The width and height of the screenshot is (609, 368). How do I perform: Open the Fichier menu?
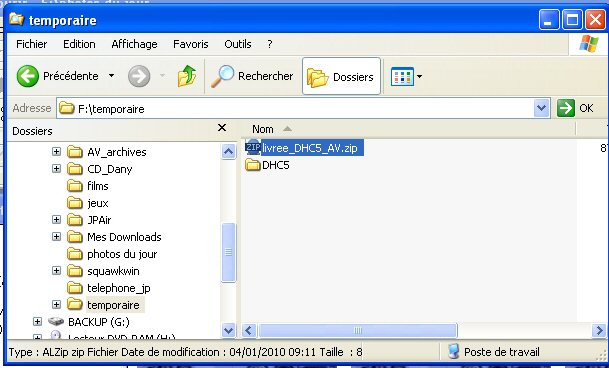(31, 44)
